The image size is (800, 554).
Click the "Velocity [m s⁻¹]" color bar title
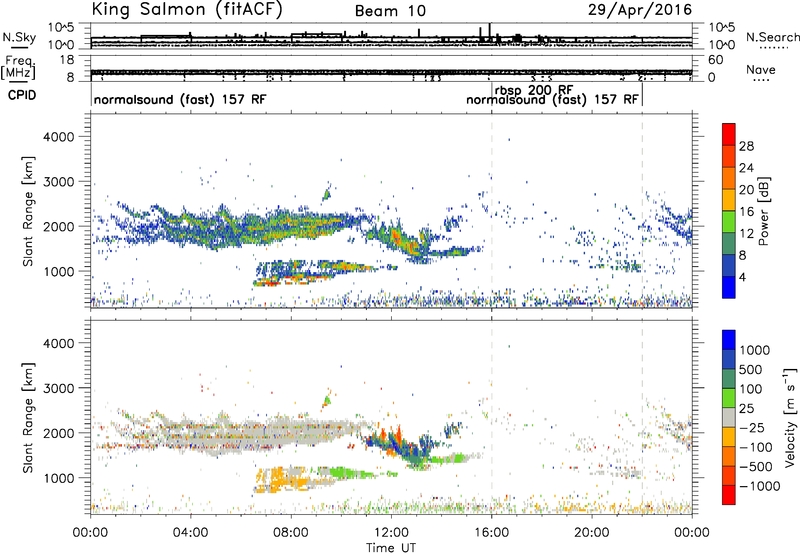[790, 417]
